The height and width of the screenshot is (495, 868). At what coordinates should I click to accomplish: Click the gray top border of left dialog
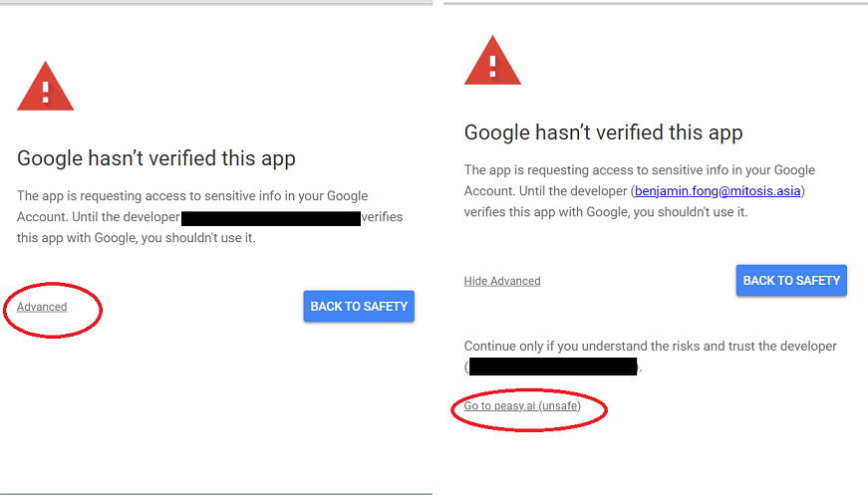[216, 3]
